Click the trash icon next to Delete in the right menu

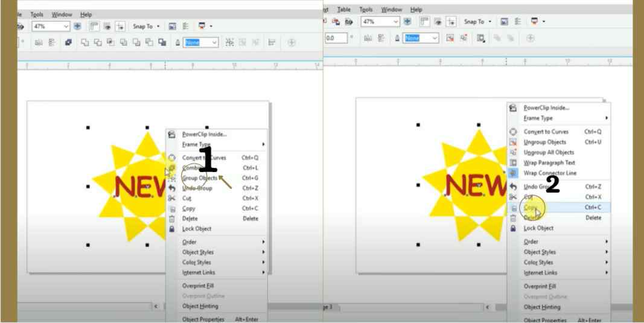[x=513, y=218]
